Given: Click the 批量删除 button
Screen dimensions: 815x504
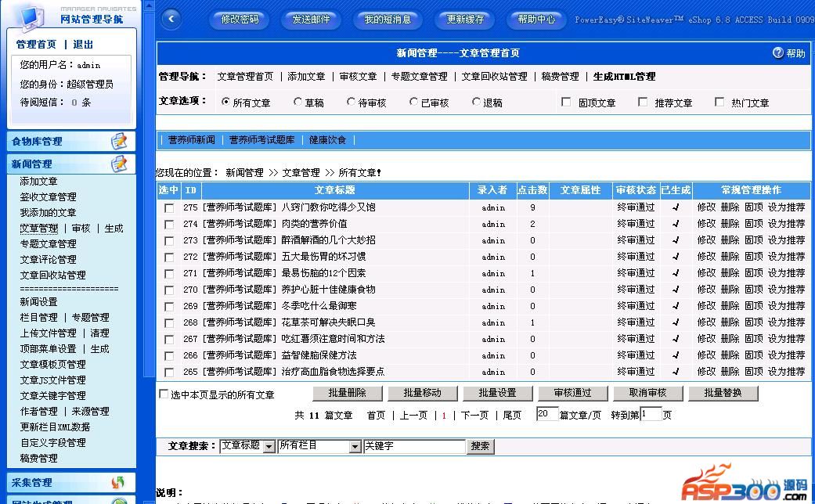Looking at the screenshot, I should point(344,393).
